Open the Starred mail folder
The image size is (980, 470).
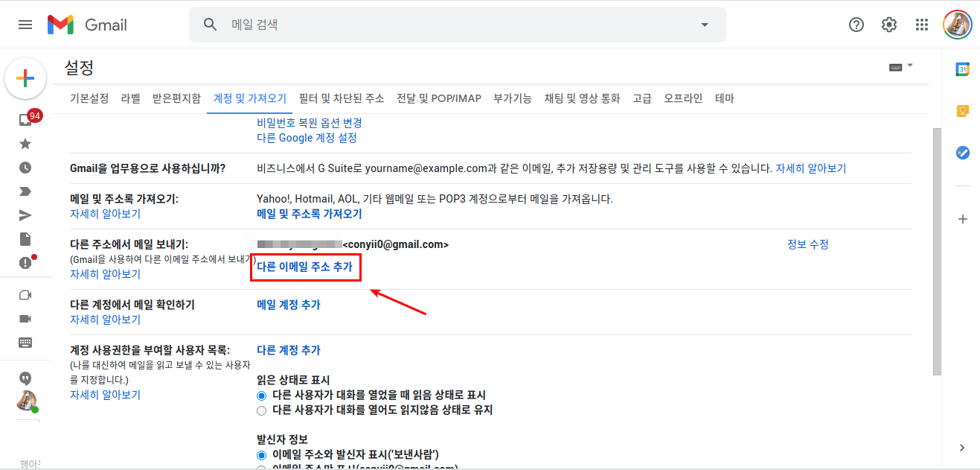tap(25, 143)
